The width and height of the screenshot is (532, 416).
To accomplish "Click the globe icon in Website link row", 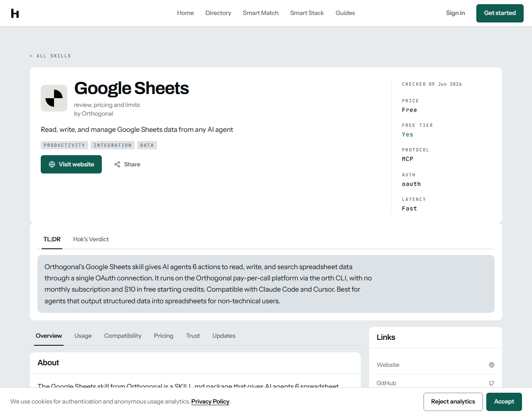I will (x=492, y=365).
